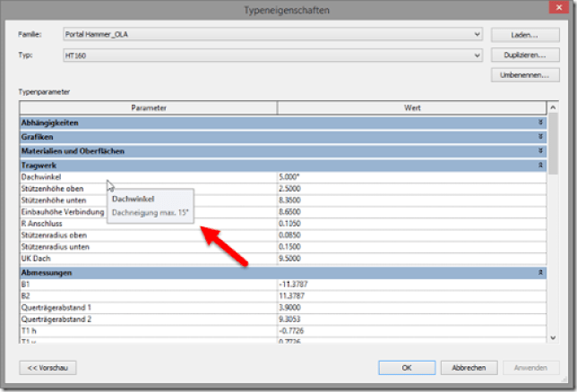Select the Dachwinkel value 5.000°

tap(412, 177)
